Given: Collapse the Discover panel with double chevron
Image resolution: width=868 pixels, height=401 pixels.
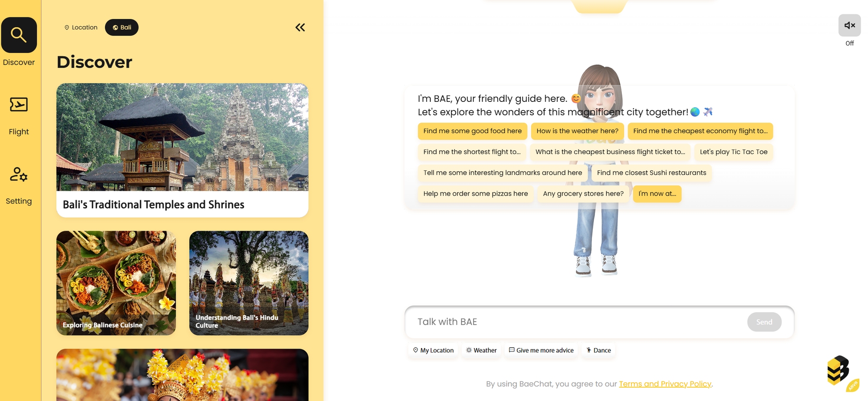Looking at the screenshot, I should (x=300, y=28).
